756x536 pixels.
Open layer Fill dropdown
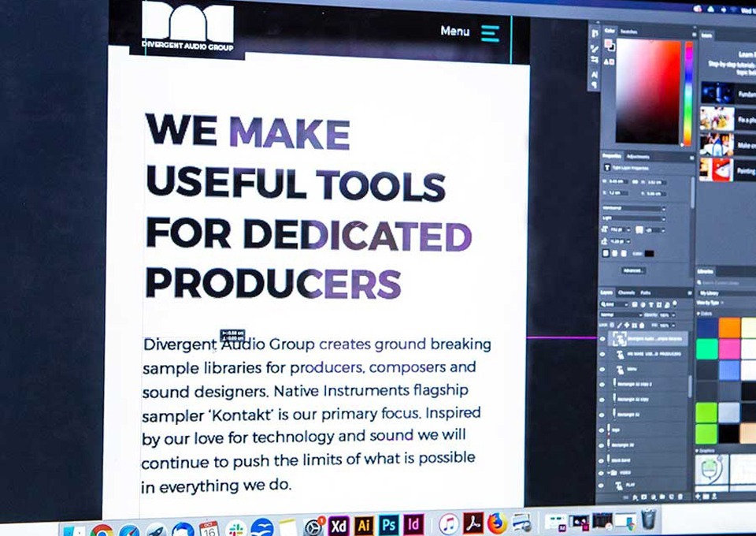673,326
